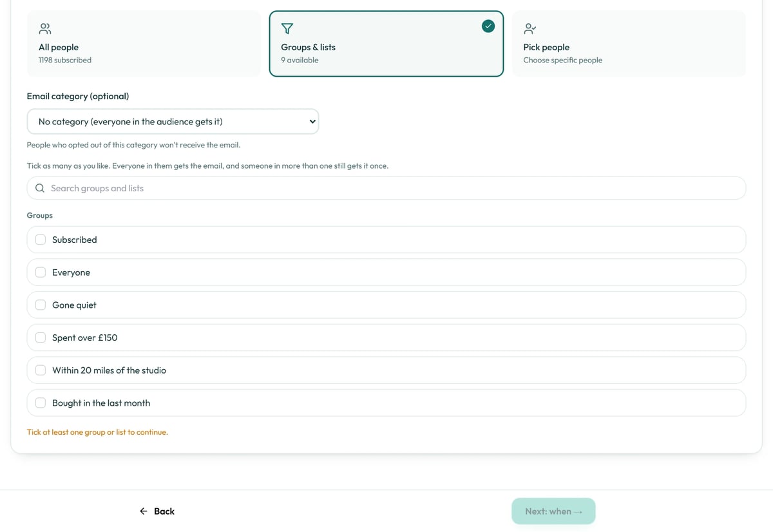Go back with the Back button
This screenshot has height=532, width=773.
157,511
